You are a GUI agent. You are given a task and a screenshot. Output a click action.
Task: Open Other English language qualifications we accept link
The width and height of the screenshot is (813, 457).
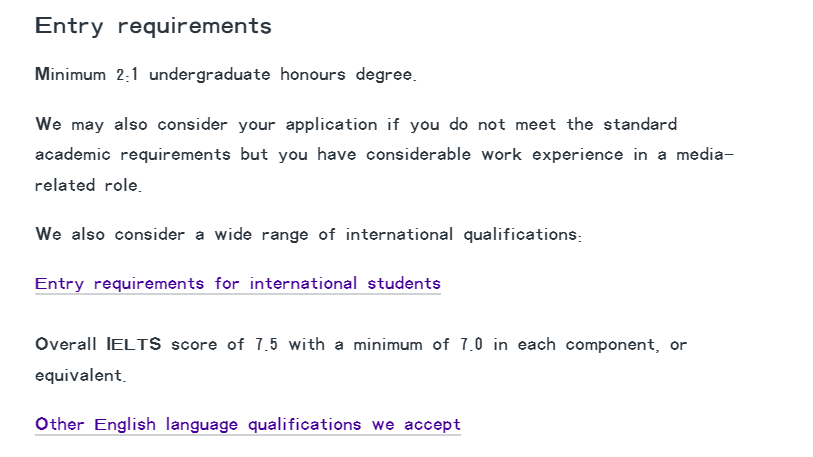247,425
